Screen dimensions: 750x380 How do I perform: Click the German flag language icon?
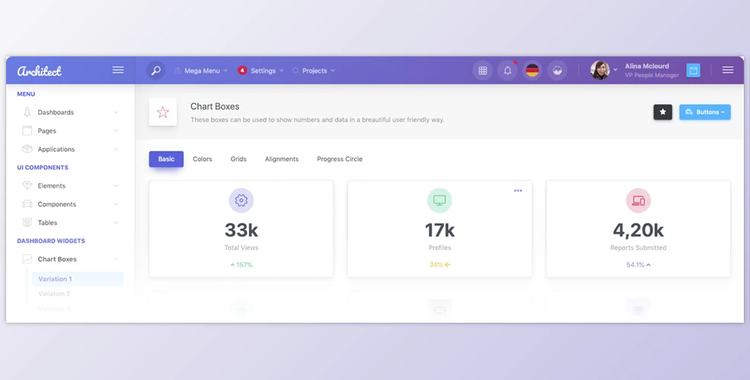(532, 70)
